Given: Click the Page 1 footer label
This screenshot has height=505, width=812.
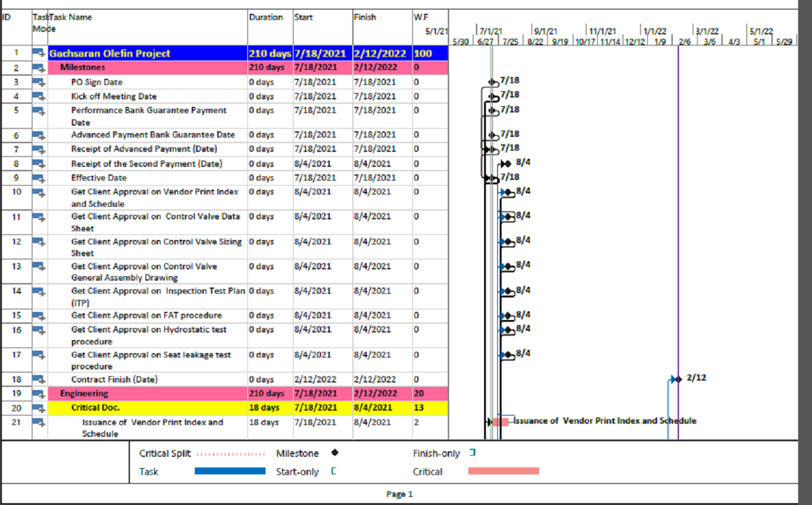Looking at the screenshot, I should click(x=399, y=494).
